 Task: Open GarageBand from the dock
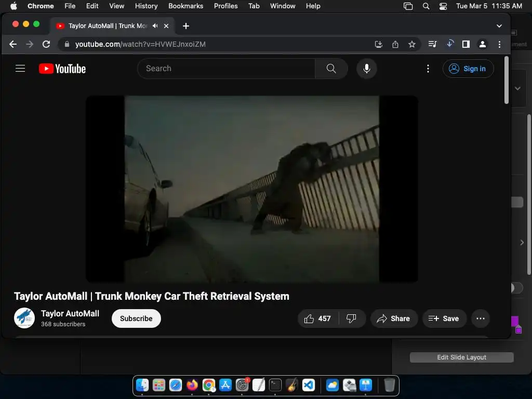pyautogui.click(x=292, y=385)
